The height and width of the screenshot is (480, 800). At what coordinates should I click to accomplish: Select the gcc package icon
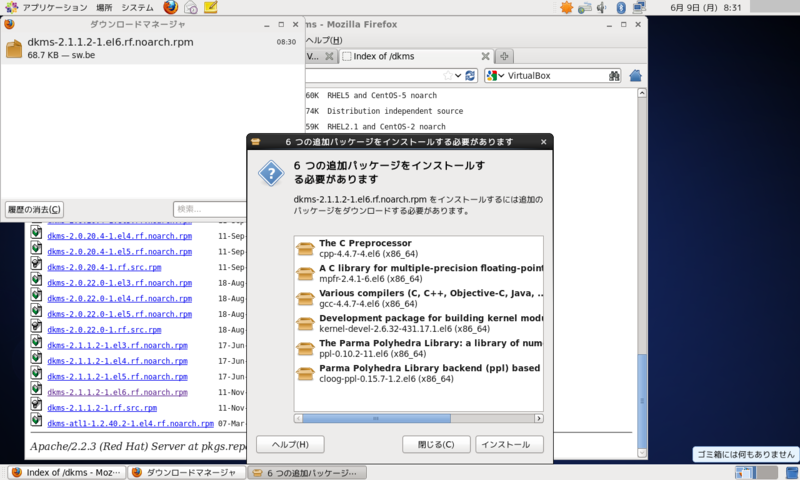[305, 298]
